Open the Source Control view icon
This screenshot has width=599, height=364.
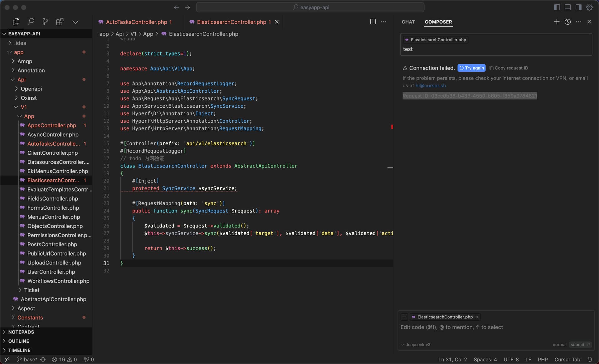[x=45, y=22]
